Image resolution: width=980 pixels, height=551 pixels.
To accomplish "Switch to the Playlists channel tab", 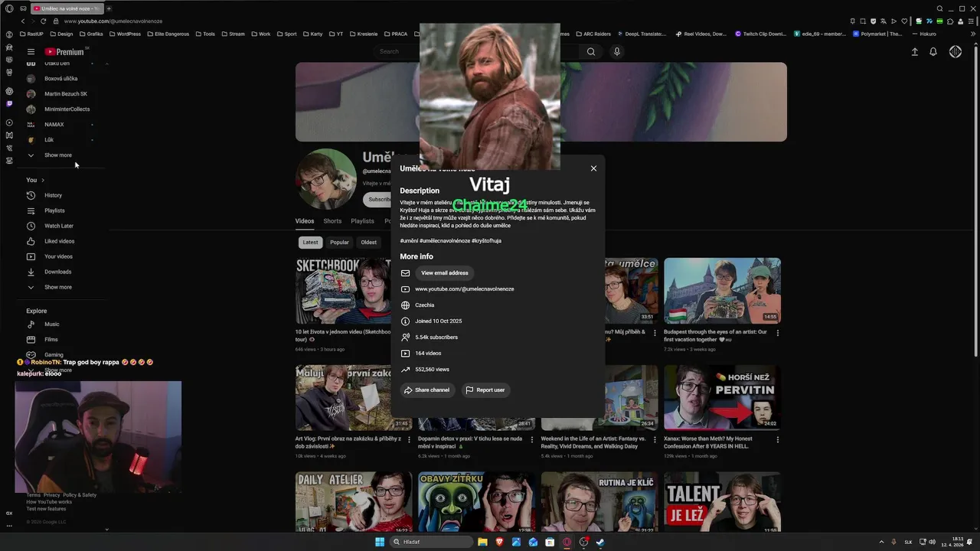I will coord(362,221).
